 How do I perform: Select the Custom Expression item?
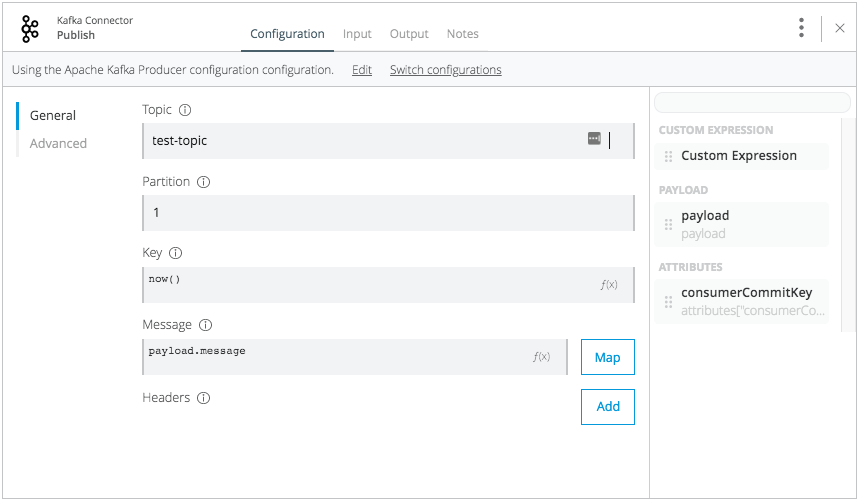[x=741, y=156]
